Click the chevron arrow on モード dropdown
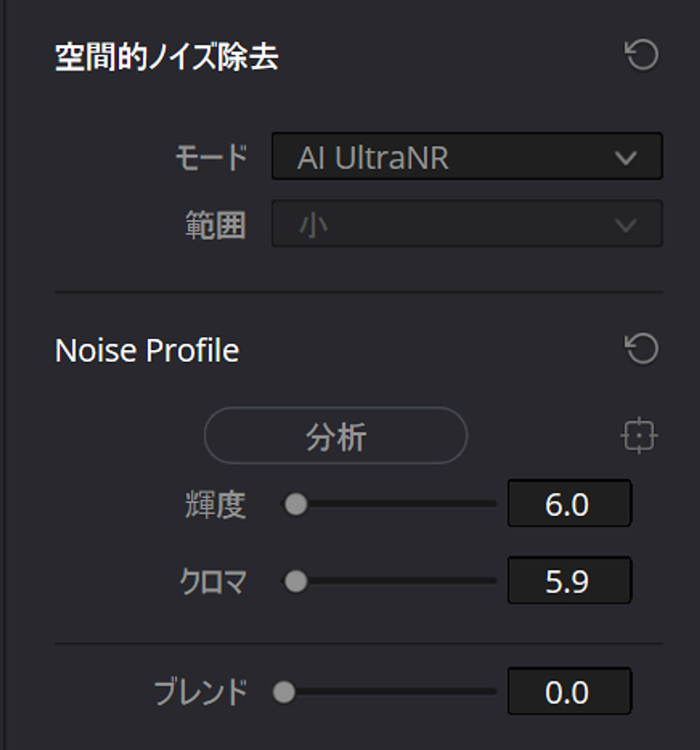This screenshot has width=700, height=750. pos(626,158)
